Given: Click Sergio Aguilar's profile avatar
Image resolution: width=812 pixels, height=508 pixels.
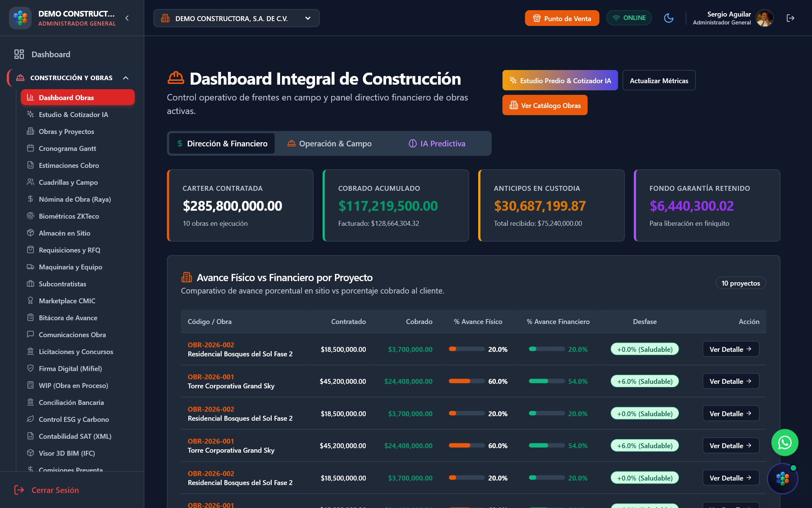Looking at the screenshot, I should click(764, 18).
